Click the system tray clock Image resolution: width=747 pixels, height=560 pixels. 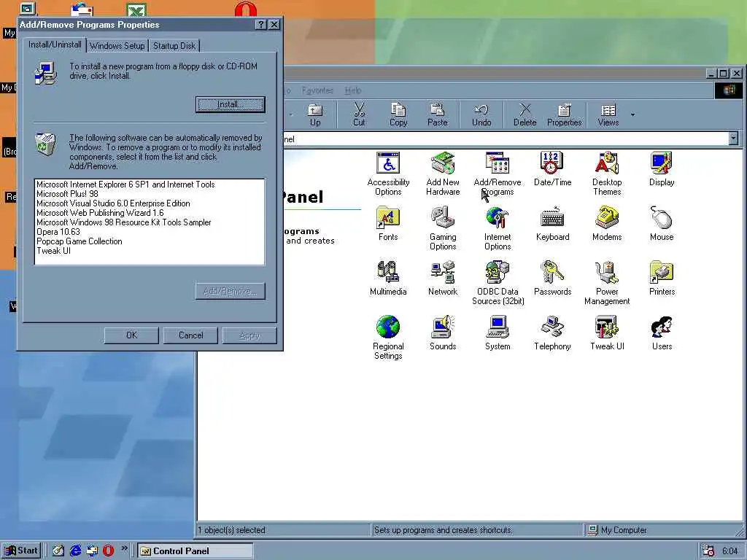tap(729, 551)
